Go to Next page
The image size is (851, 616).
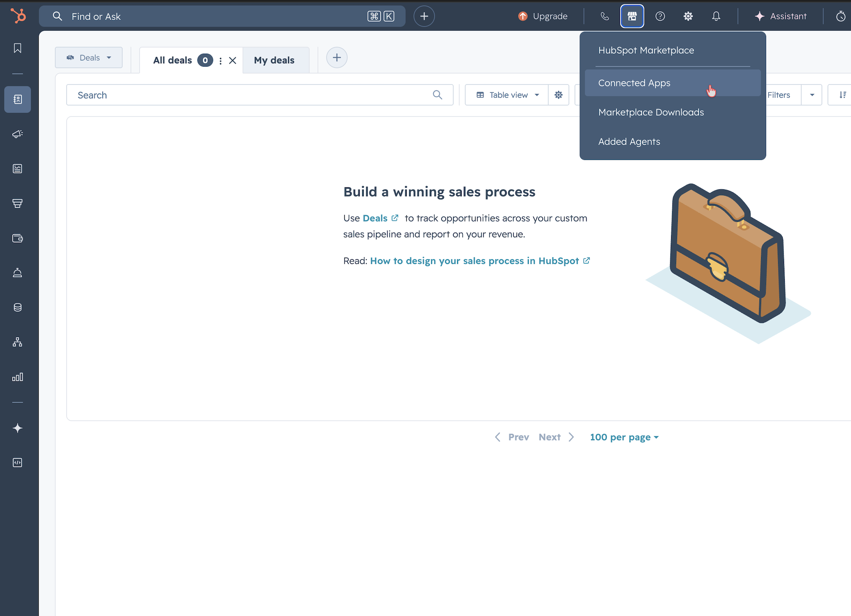tap(557, 437)
